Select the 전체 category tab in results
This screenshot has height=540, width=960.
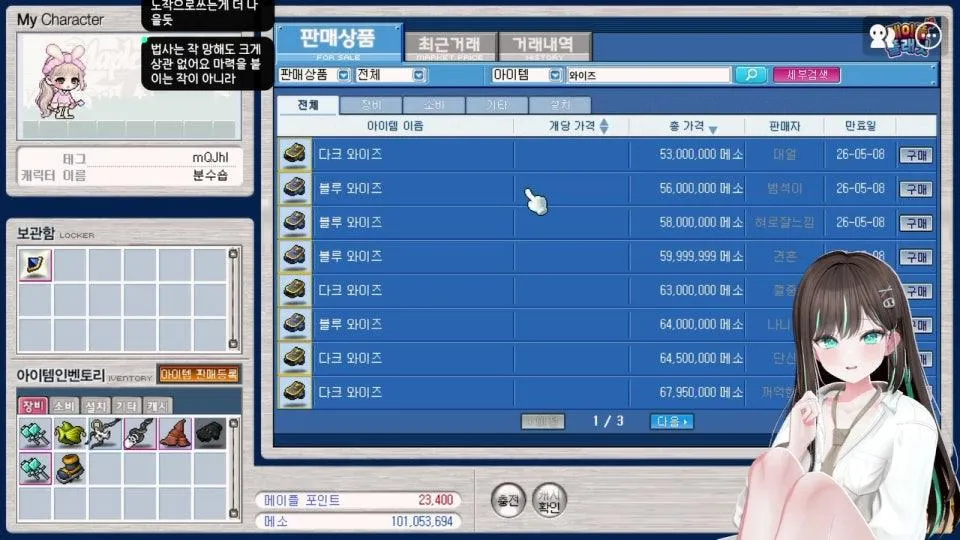[x=307, y=105]
